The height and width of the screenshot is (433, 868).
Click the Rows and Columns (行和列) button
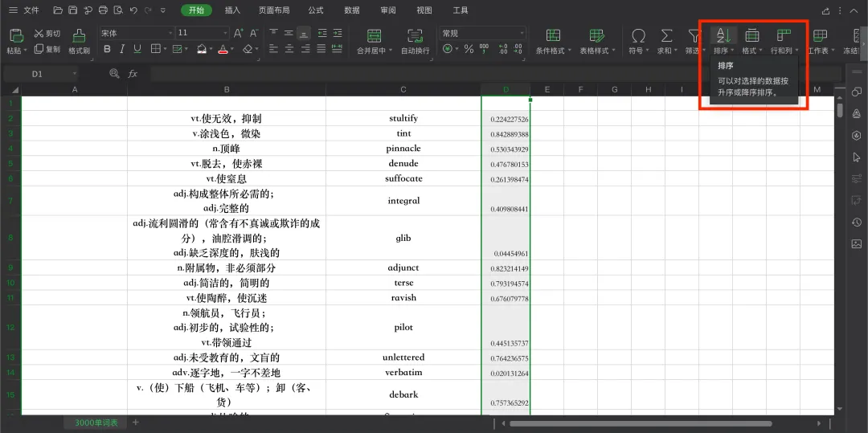(x=784, y=42)
